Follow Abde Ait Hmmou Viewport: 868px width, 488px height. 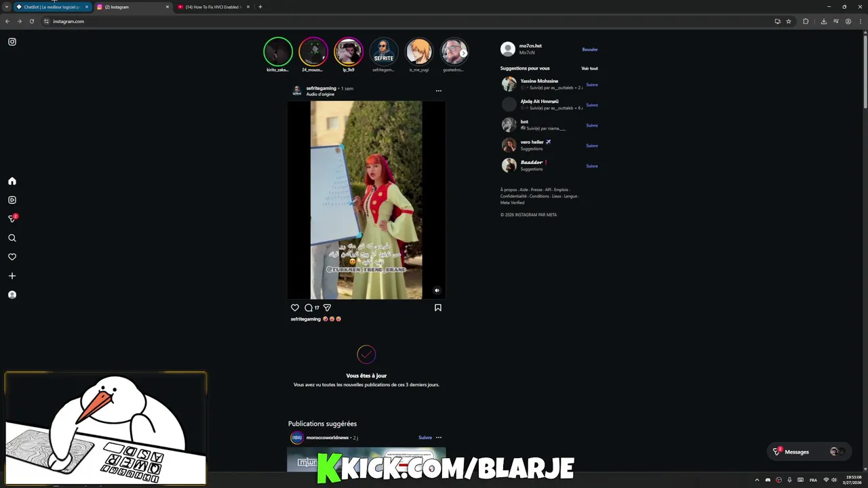592,105
